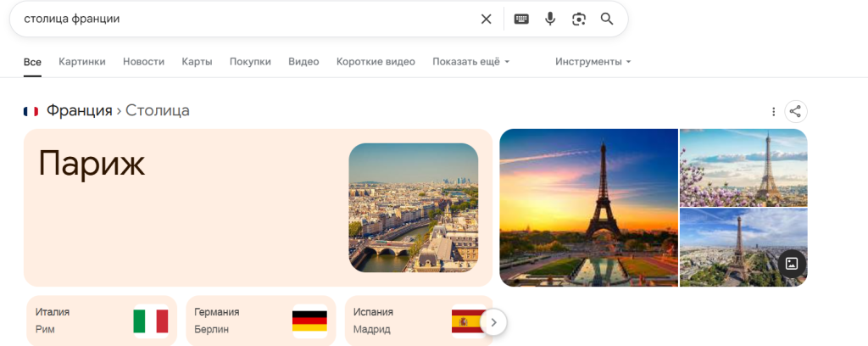
Task: Switch to the 'Картинки' tab
Action: point(82,61)
